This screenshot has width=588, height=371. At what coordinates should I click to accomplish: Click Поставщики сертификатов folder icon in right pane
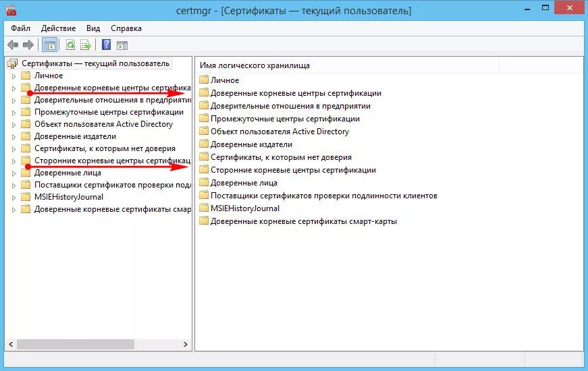coord(204,195)
